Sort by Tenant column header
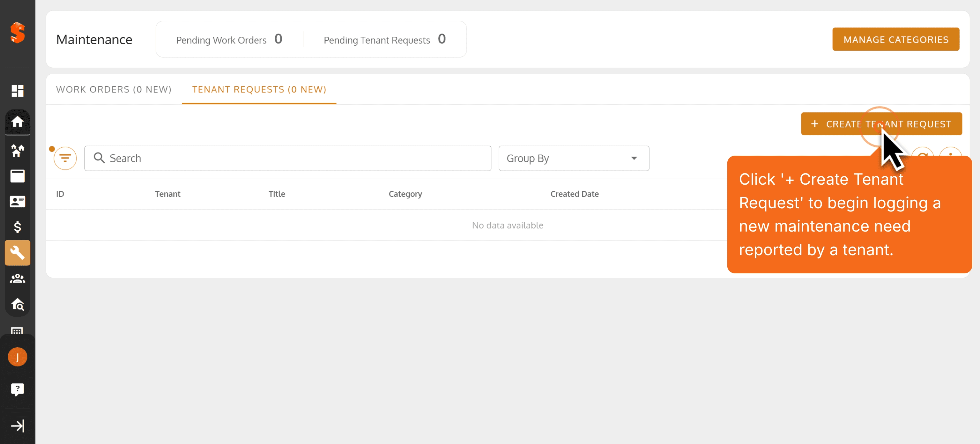Viewport: 980px width, 444px height. (x=167, y=194)
